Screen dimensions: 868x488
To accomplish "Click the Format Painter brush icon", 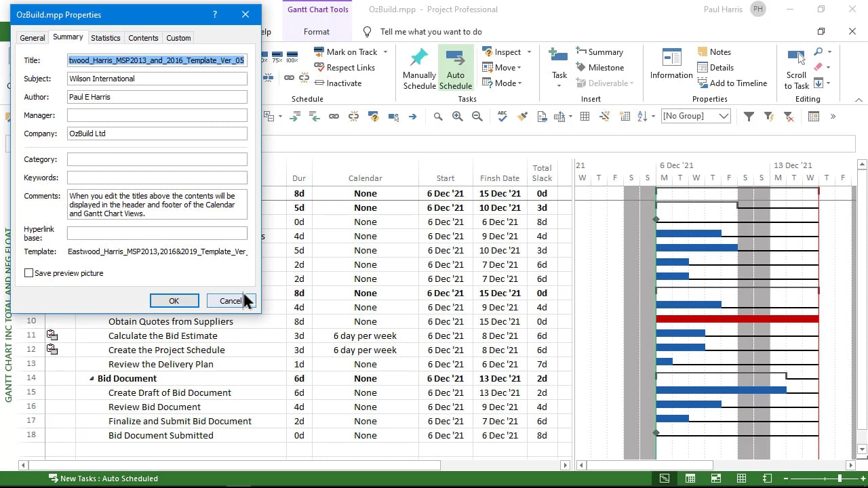I will pos(522,117).
